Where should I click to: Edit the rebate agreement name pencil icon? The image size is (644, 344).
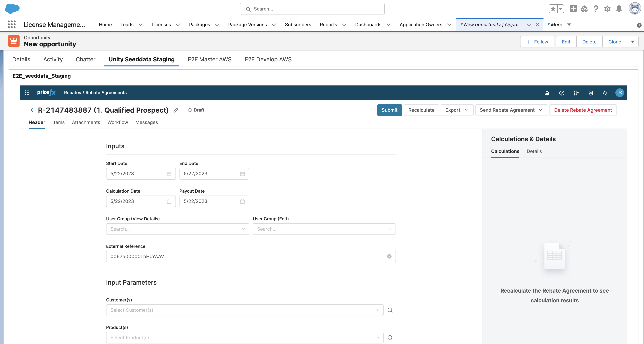[176, 110]
